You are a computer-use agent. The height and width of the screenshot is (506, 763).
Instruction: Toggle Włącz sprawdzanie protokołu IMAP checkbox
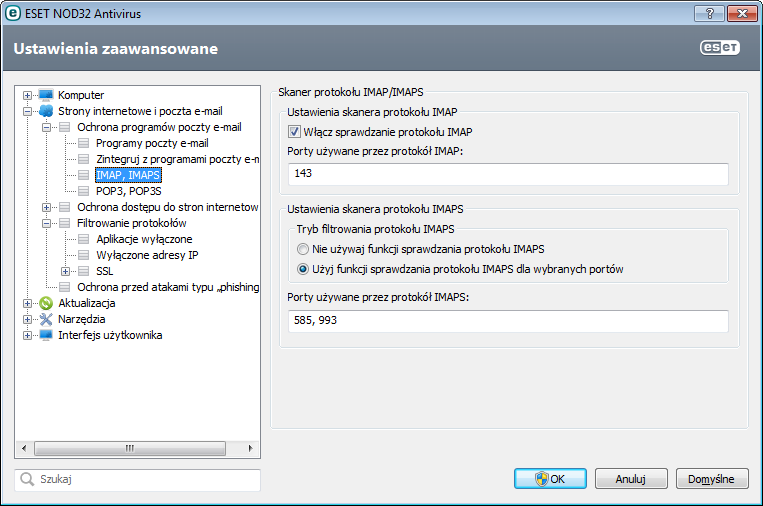click(294, 131)
